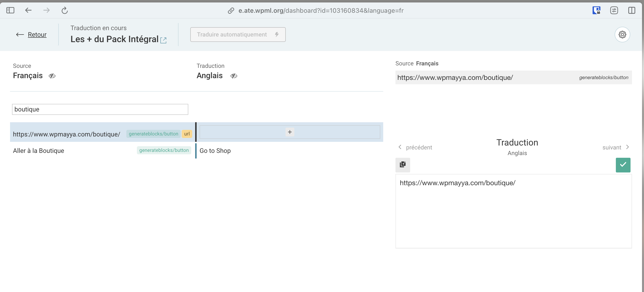Select the boutique URL source row
Screen dimensions: 644x292
tap(67, 134)
